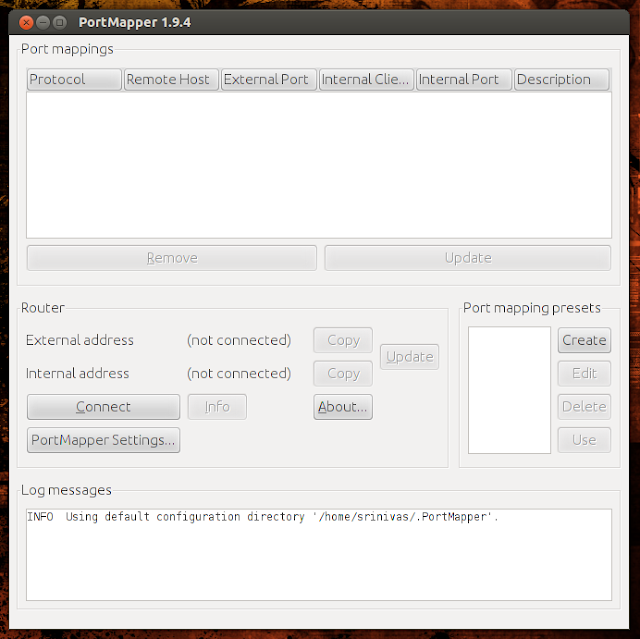Image resolution: width=640 pixels, height=639 pixels.
Task: Sort by Description column
Action: click(x=562, y=79)
